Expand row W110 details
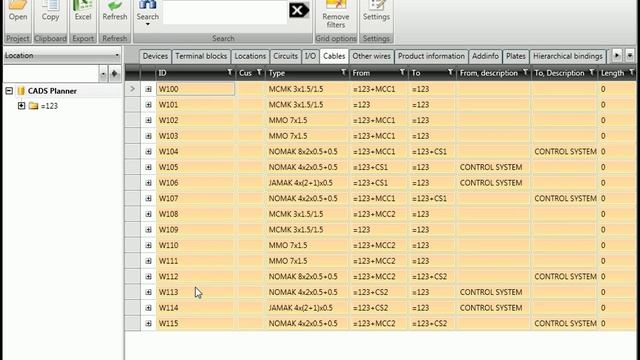Image resolution: width=640 pixels, height=360 pixels. 149,245
